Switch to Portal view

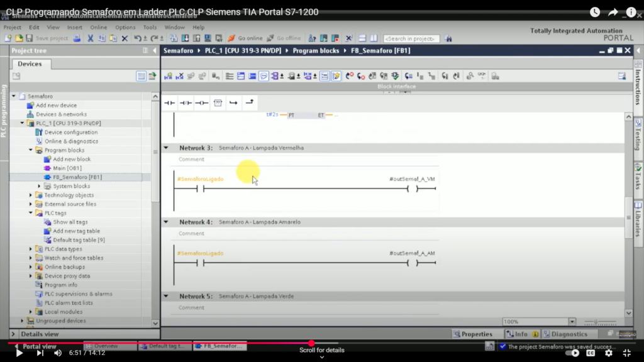pos(36,346)
